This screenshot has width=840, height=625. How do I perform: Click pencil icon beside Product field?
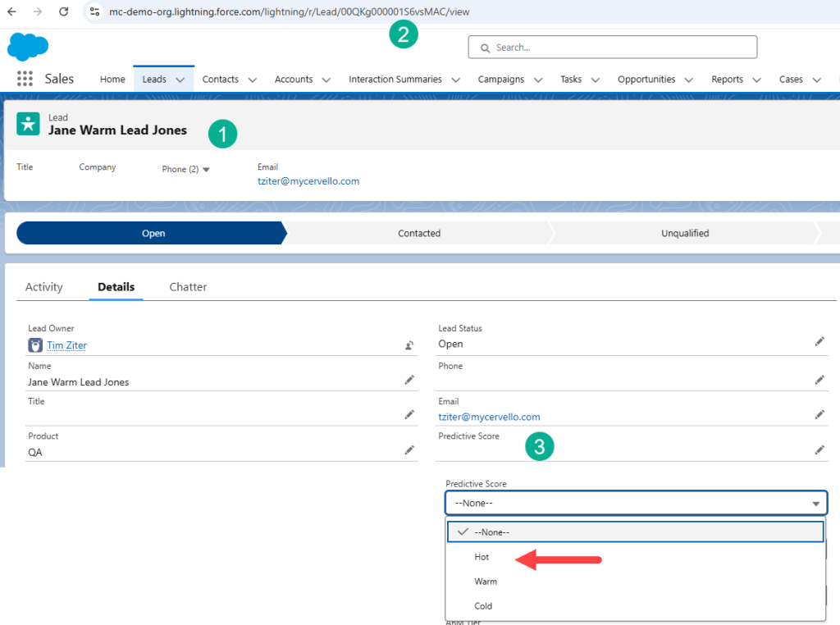409,450
